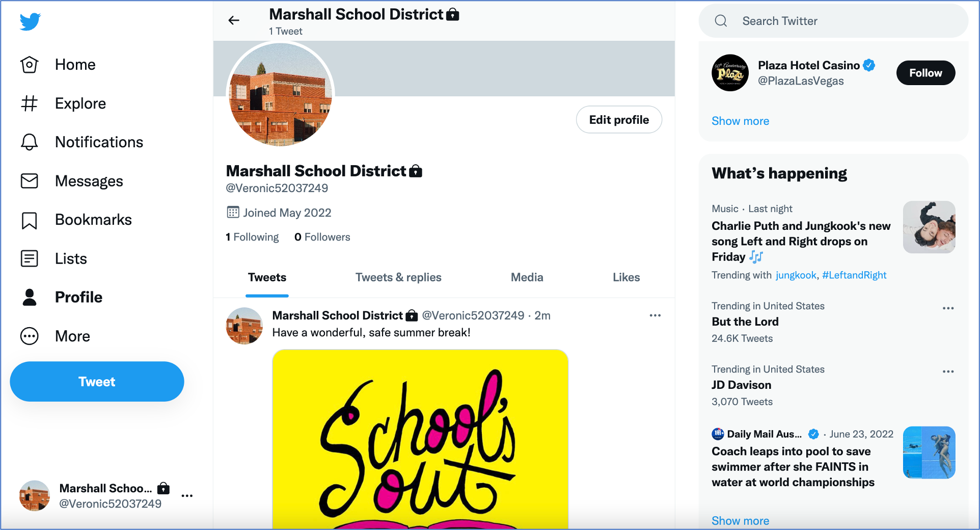Click the Edit profile button
980x530 pixels.
(x=619, y=120)
